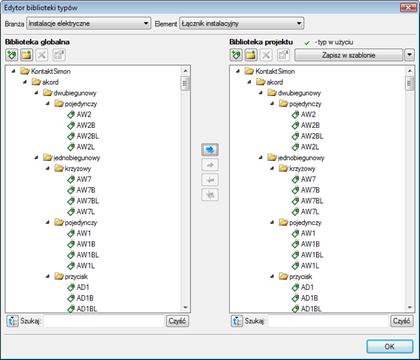Viewport: 420px width, 360px height.
Task: Collapse KontaktSimon node in global library
Action: pyautogui.click(x=13, y=71)
